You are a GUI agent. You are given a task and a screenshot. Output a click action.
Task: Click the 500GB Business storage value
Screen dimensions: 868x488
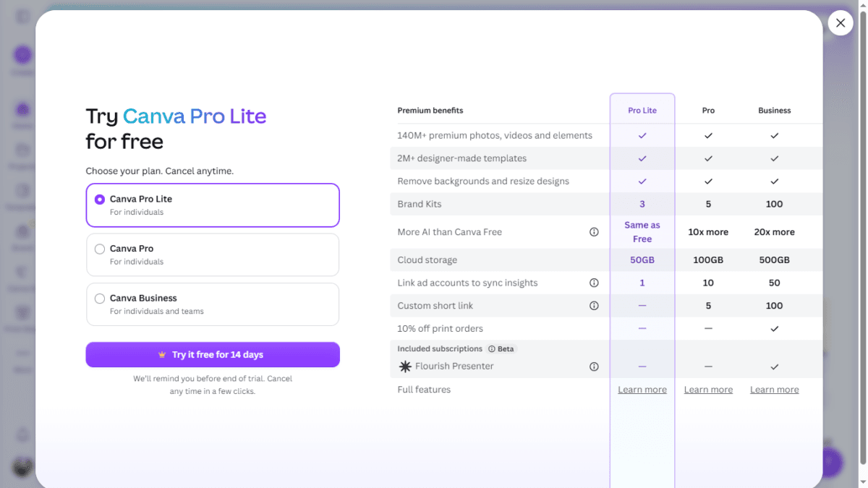pos(774,260)
